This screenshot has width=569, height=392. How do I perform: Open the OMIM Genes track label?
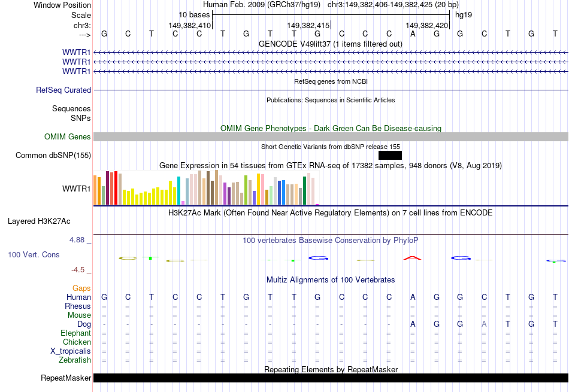[68, 136]
